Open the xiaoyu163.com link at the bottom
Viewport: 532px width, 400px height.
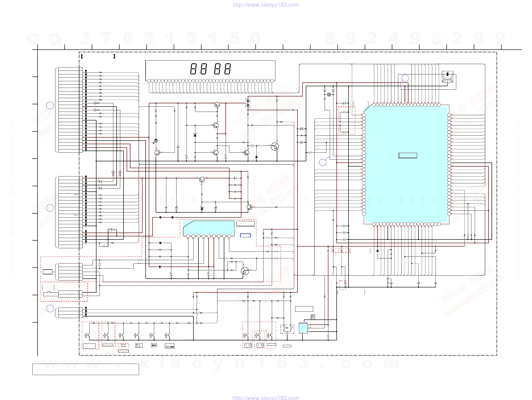pyautogui.click(x=266, y=398)
